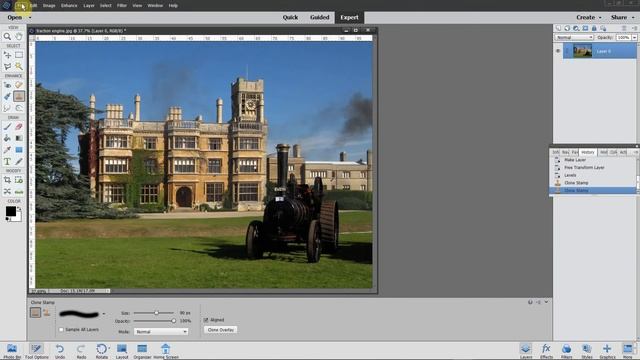Toggle the Layers panel button

pyautogui.click(x=526, y=351)
